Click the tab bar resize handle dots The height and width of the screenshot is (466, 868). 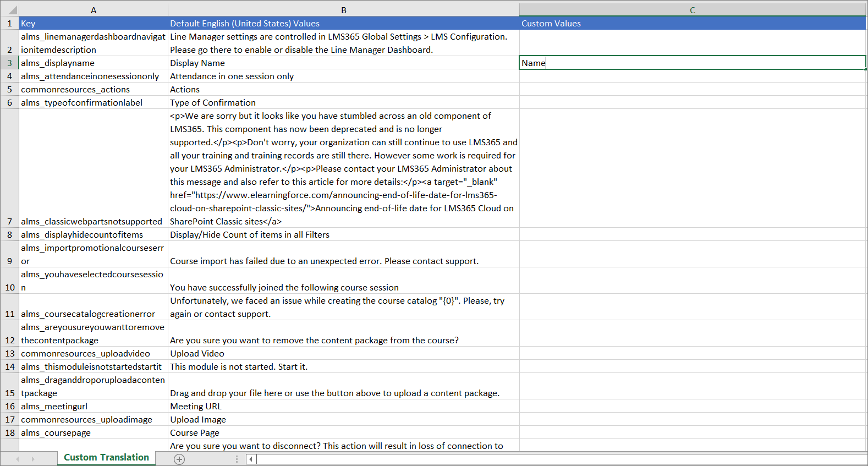tap(237, 459)
